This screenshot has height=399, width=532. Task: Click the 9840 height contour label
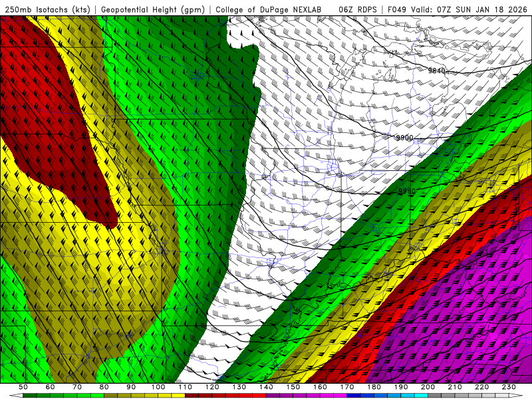pyautogui.click(x=436, y=70)
